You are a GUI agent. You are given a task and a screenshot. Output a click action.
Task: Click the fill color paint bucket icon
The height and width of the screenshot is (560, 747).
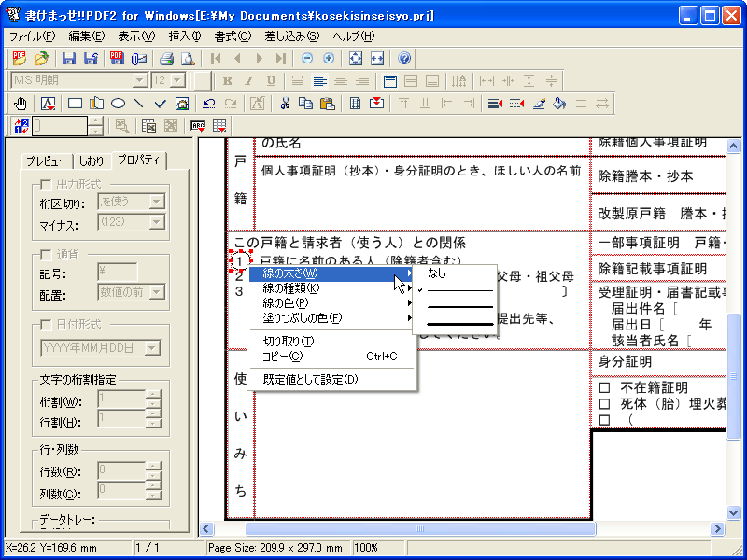559,104
